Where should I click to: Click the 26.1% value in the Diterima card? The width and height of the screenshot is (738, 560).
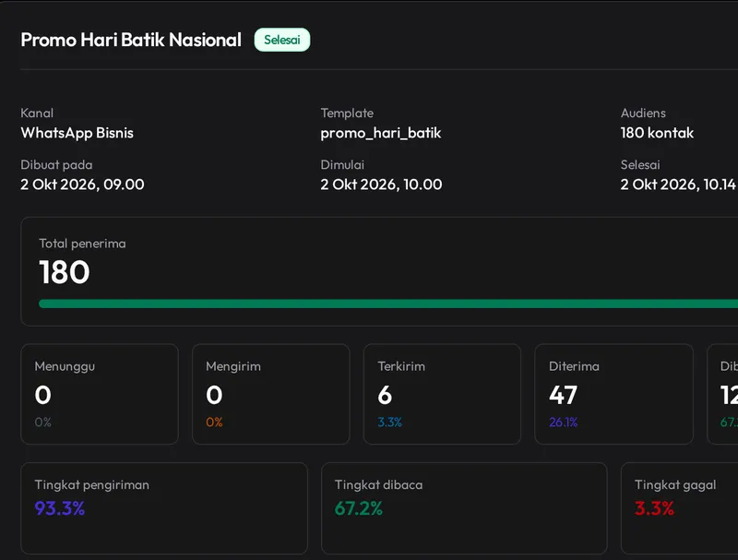pos(564,423)
